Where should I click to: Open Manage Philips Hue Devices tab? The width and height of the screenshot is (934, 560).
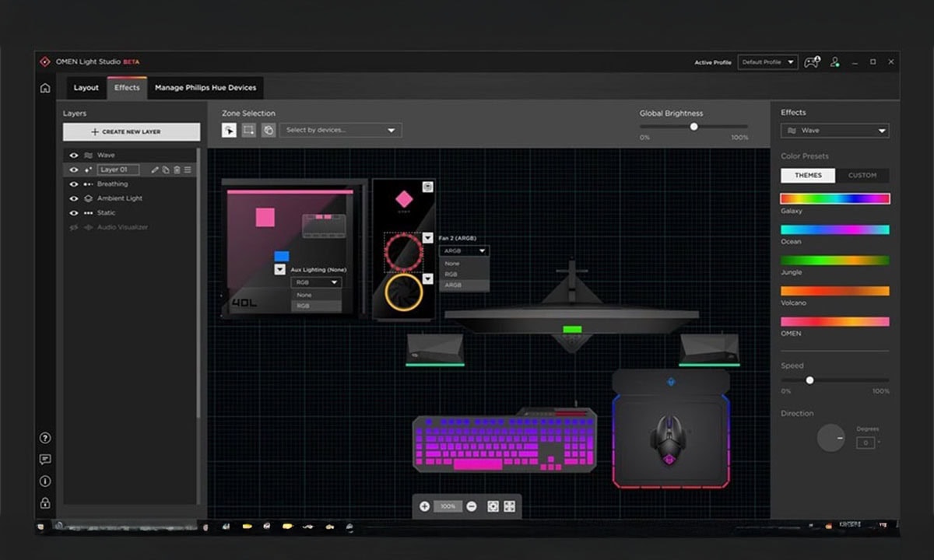pos(205,88)
